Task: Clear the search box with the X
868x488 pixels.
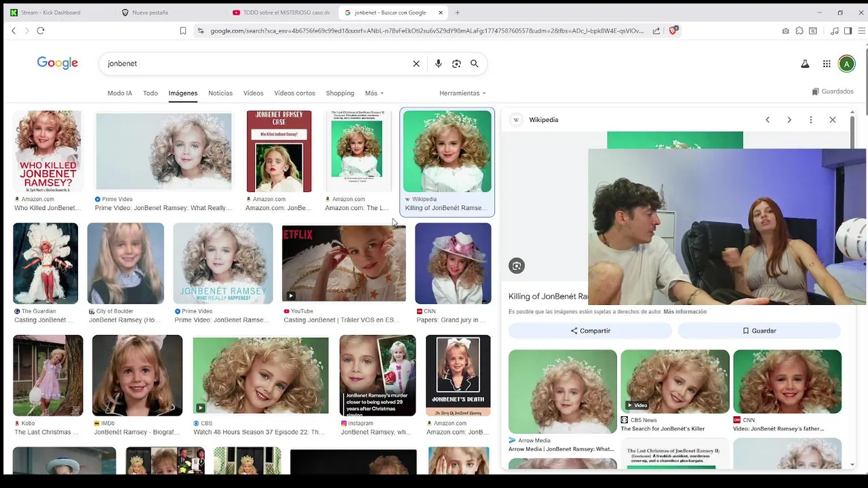Action: pyautogui.click(x=416, y=64)
